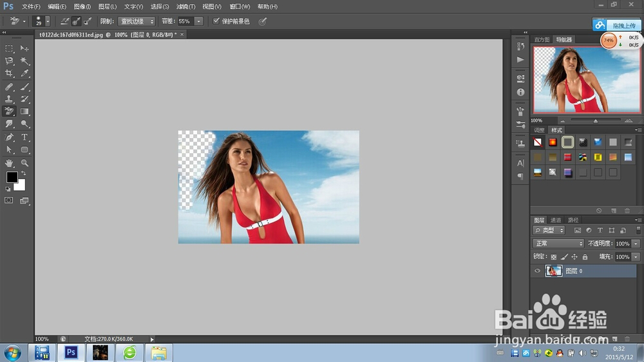Swap foreground and background colors
644x362 pixels.
(x=24, y=173)
